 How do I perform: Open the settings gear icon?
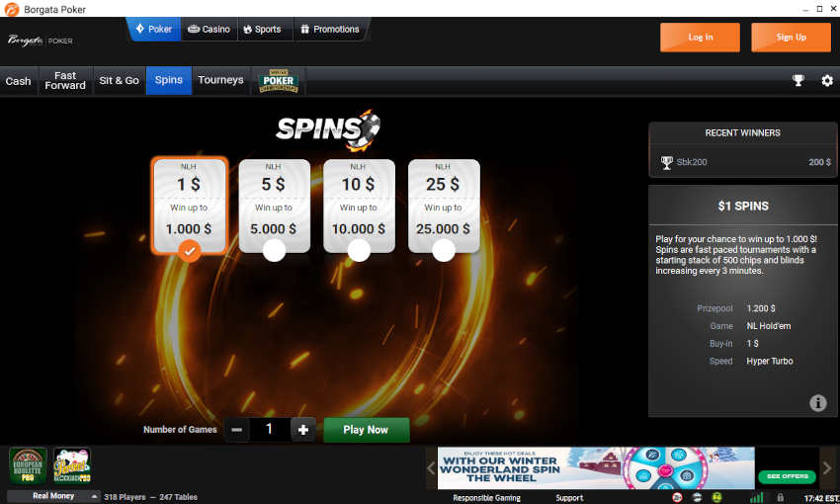(x=827, y=80)
